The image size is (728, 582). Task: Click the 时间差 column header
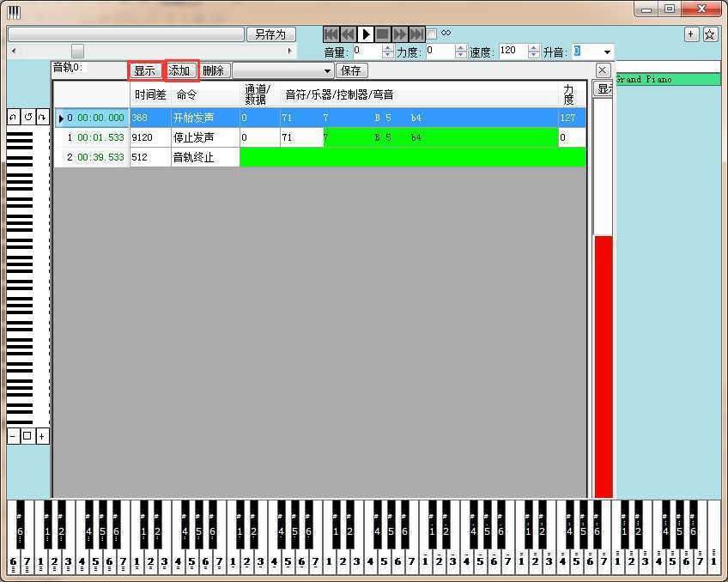coord(150,94)
